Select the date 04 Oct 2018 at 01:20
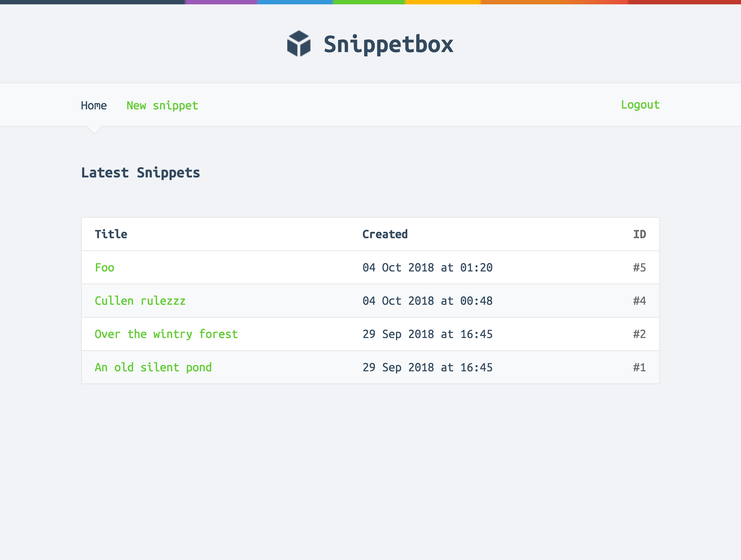 pos(428,267)
